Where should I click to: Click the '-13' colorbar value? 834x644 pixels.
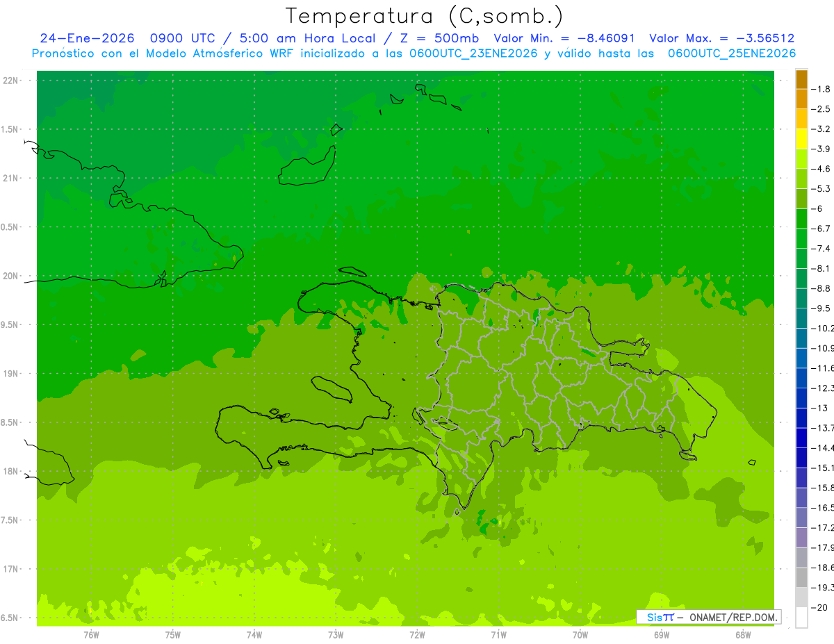tap(819, 408)
